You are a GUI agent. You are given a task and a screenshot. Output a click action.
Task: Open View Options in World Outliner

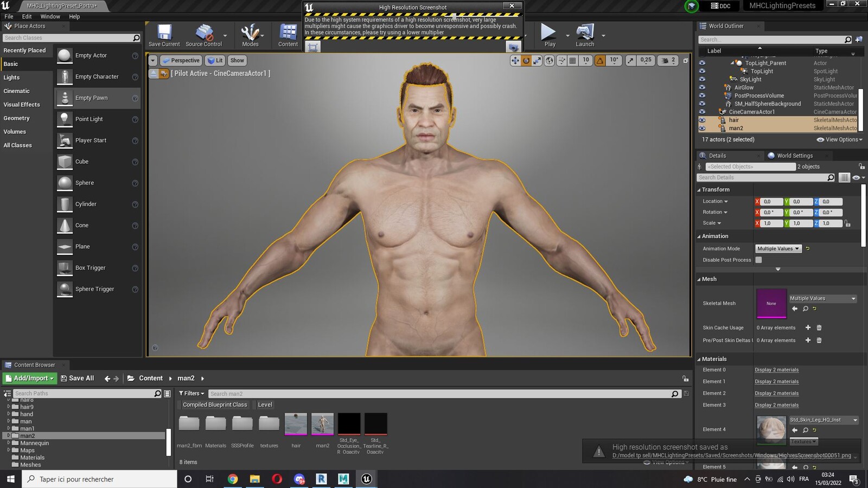[840, 139]
